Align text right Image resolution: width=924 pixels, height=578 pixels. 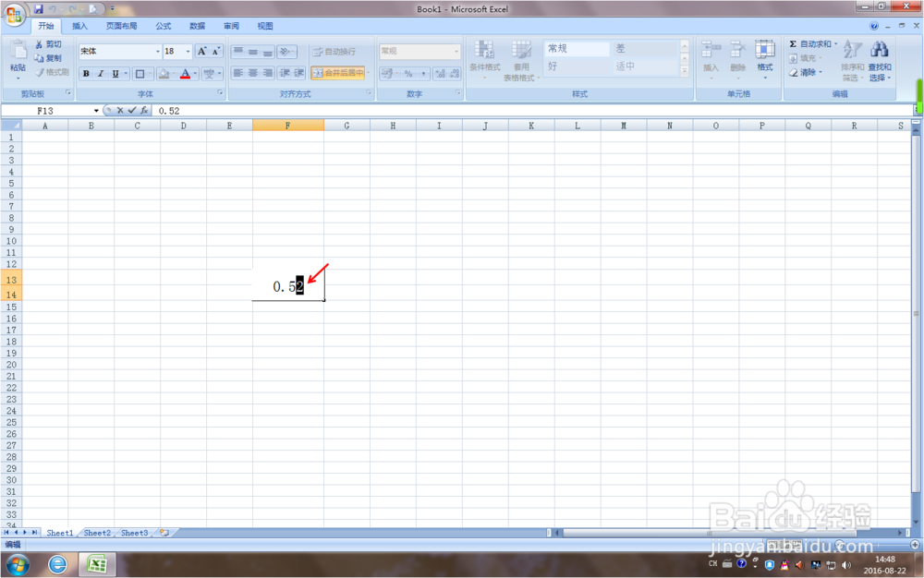pyautogui.click(x=268, y=73)
